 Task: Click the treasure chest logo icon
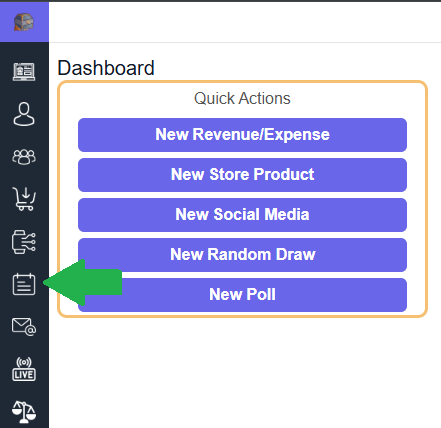coord(24,22)
